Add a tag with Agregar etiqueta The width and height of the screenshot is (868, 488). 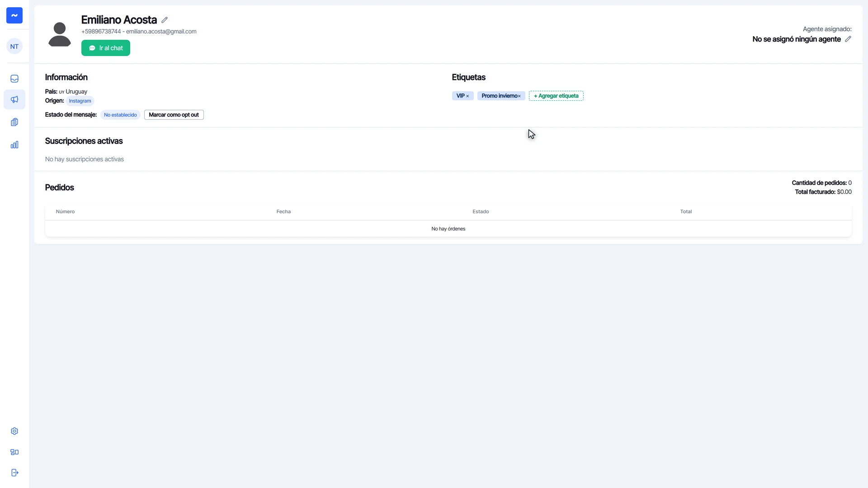556,96
